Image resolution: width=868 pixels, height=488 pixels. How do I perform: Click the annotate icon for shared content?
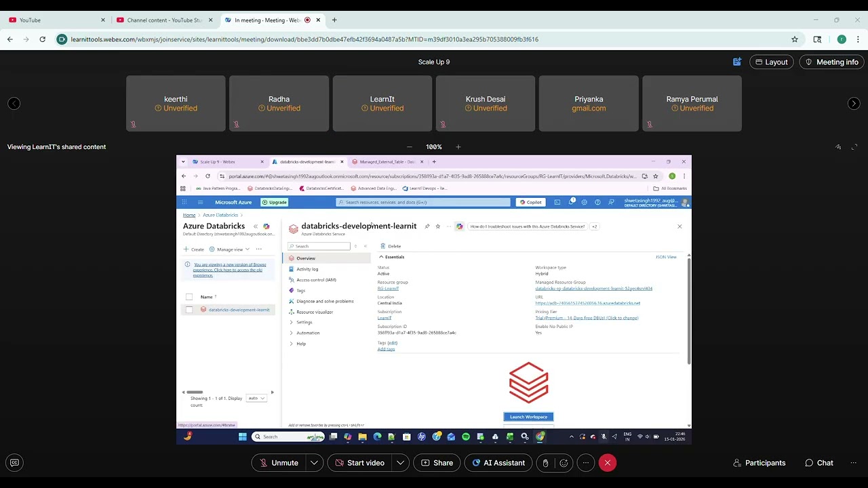[x=838, y=146]
